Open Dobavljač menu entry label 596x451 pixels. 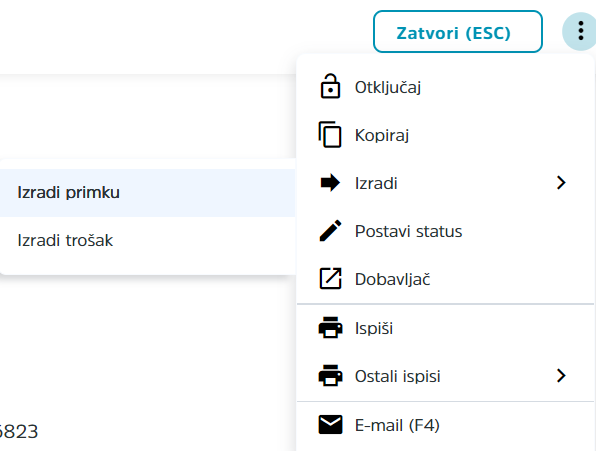(x=392, y=279)
